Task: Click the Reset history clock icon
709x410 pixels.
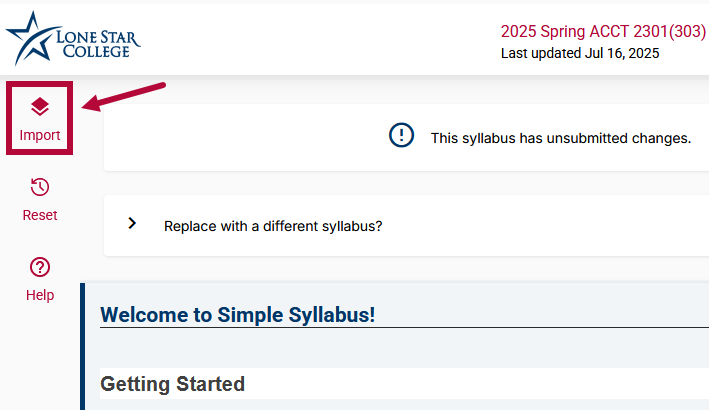Action: (40, 187)
